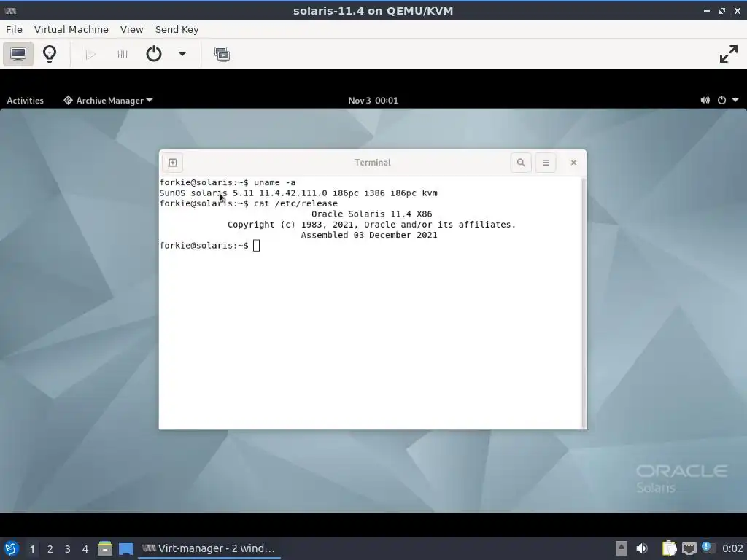Screen dimensions: 747x560
Task: Click the Copyright Oracle output line
Action: 371,225
